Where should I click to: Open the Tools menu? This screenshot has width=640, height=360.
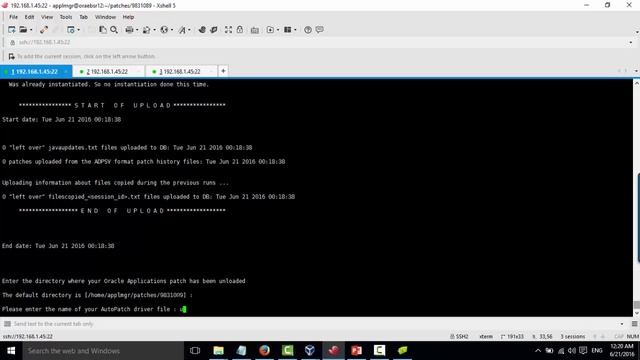[x=66, y=17]
